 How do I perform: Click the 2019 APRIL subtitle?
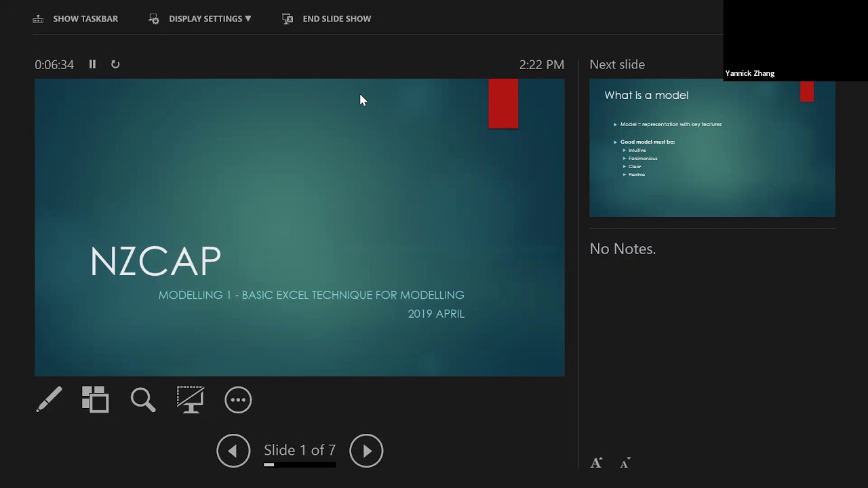pos(436,314)
